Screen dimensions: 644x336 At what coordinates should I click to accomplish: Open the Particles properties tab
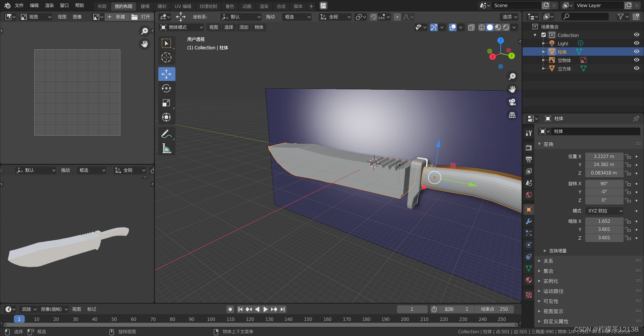coord(529,233)
